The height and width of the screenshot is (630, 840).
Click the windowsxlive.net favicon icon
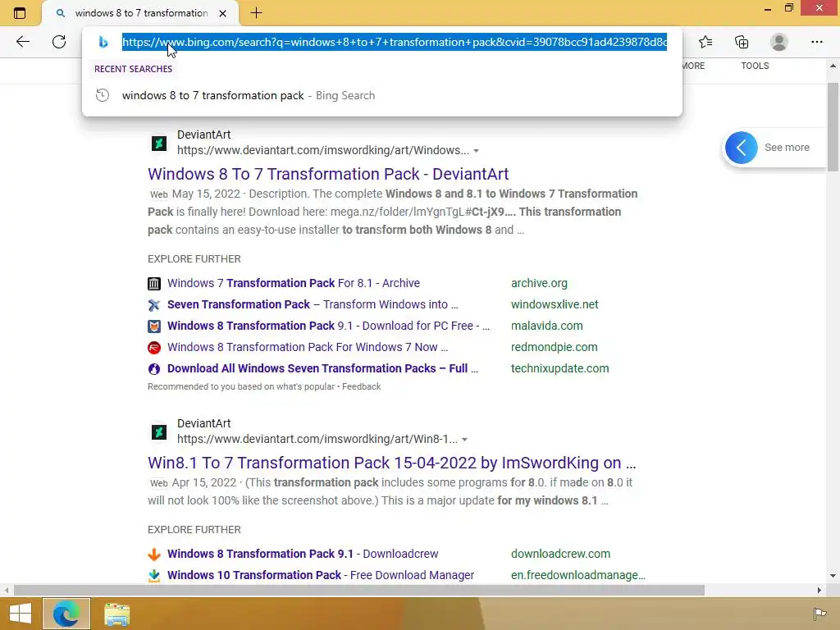point(154,305)
